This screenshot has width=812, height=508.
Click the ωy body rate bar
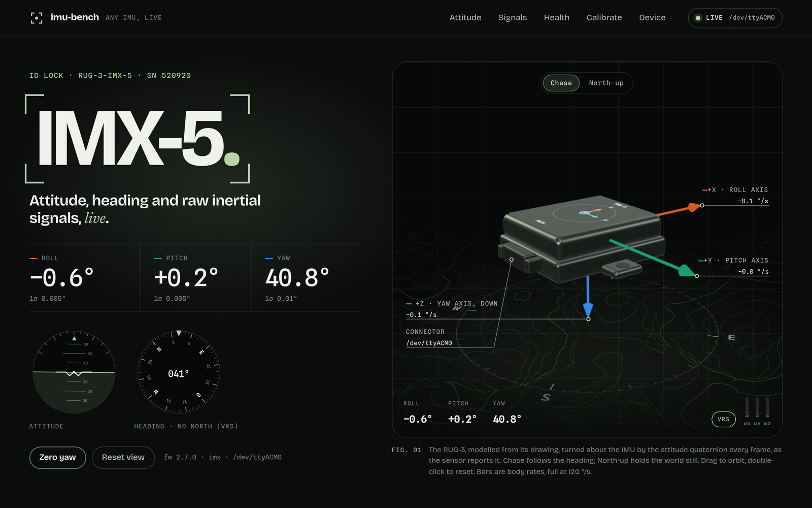point(757,407)
